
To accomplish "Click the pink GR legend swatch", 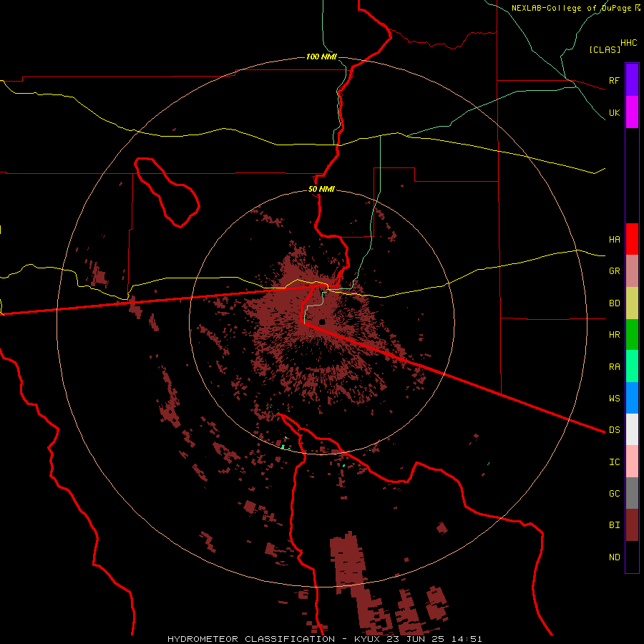I will (x=632, y=271).
